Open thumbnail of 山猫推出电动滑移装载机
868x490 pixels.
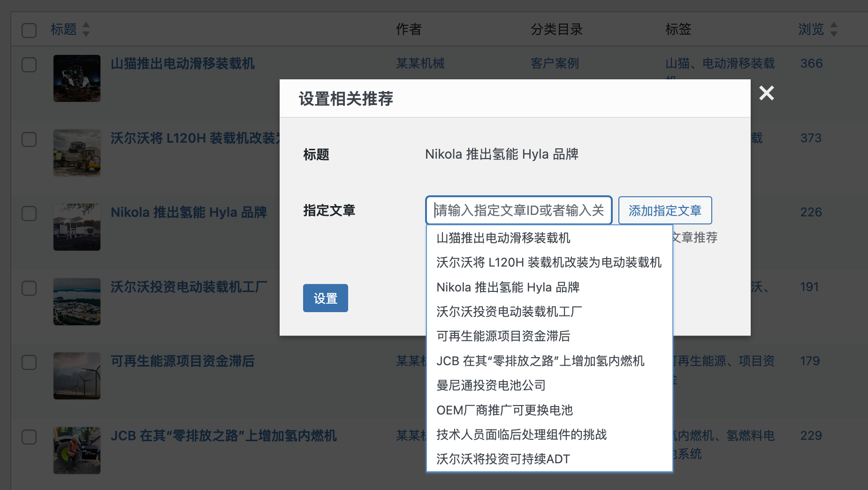point(77,78)
